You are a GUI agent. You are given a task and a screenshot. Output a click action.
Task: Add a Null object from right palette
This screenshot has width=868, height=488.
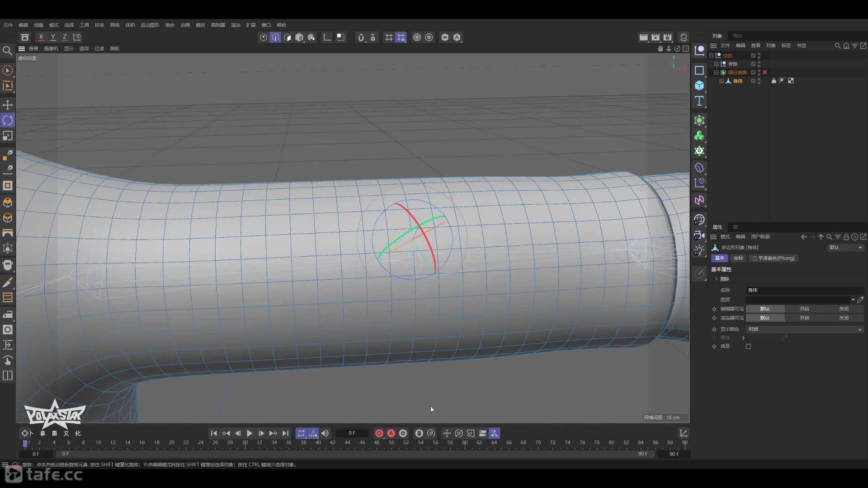[x=699, y=50]
